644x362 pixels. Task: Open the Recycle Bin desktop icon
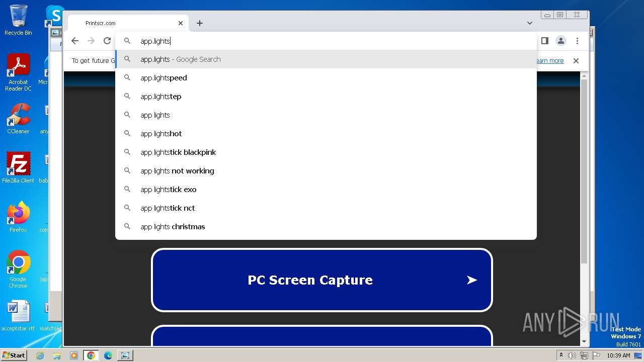(x=18, y=20)
